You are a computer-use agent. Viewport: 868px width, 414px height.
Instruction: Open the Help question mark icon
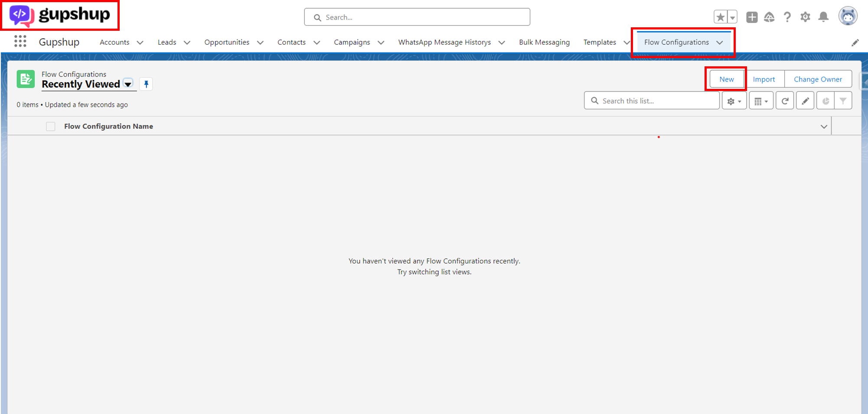[x=787, y=17]
